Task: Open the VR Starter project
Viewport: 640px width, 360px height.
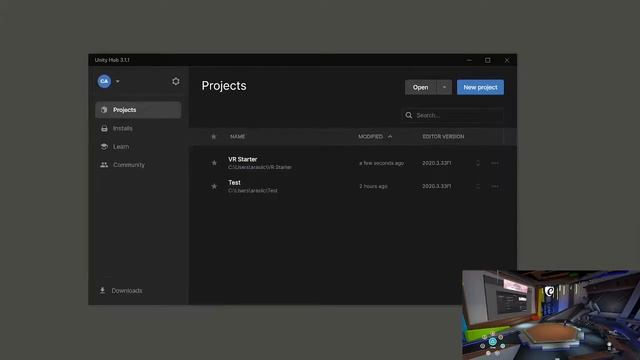Action: point(243,159)
